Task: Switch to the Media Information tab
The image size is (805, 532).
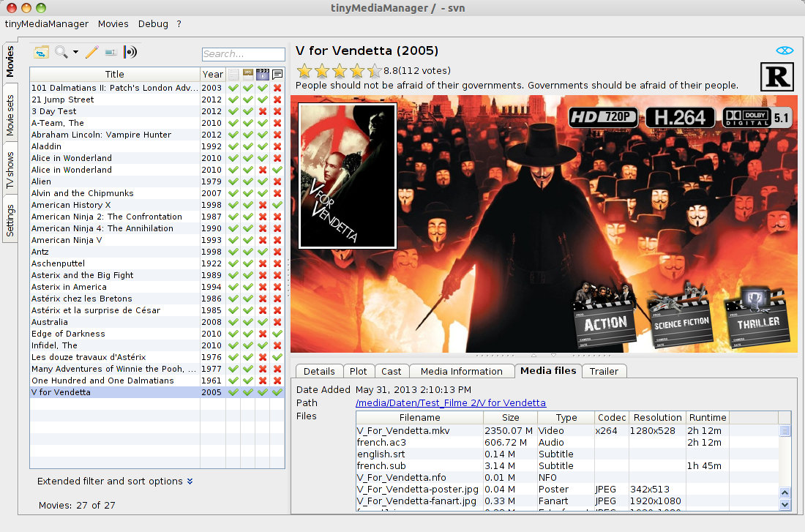Action: (462, 371)
